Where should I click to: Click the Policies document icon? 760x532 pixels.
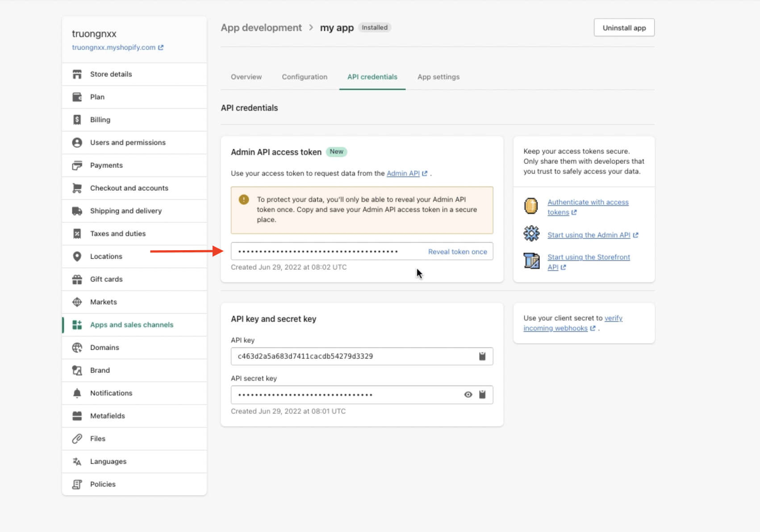point(77,484)
